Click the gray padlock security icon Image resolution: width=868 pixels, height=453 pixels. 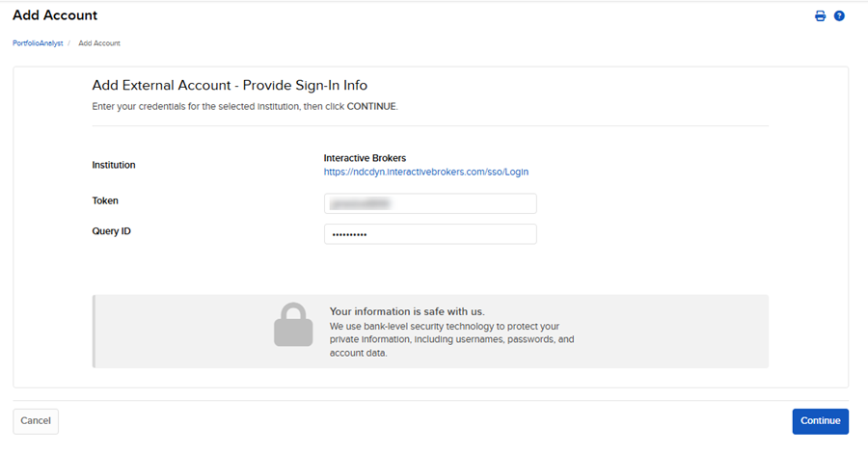[x=293, y=325]
